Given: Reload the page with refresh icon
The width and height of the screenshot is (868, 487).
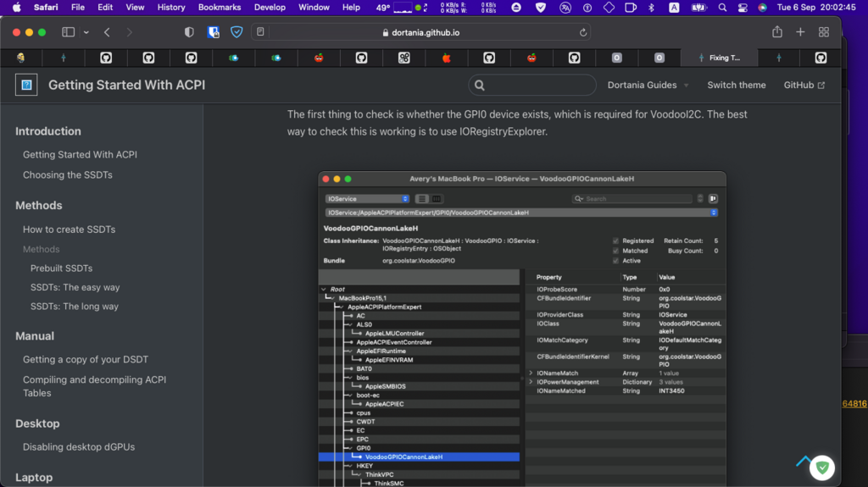Looking at the screenshot, I should [x=583, y=32].
